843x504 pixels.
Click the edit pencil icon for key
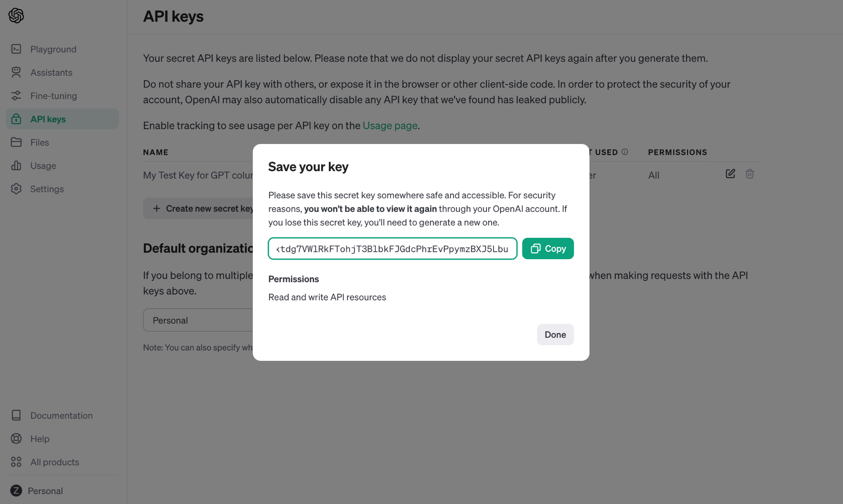tap(730, 174)
